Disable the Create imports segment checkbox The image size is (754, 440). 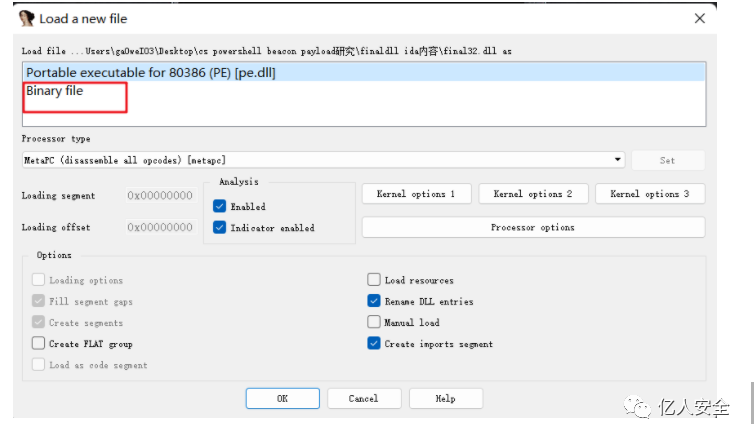coord(374,343)
